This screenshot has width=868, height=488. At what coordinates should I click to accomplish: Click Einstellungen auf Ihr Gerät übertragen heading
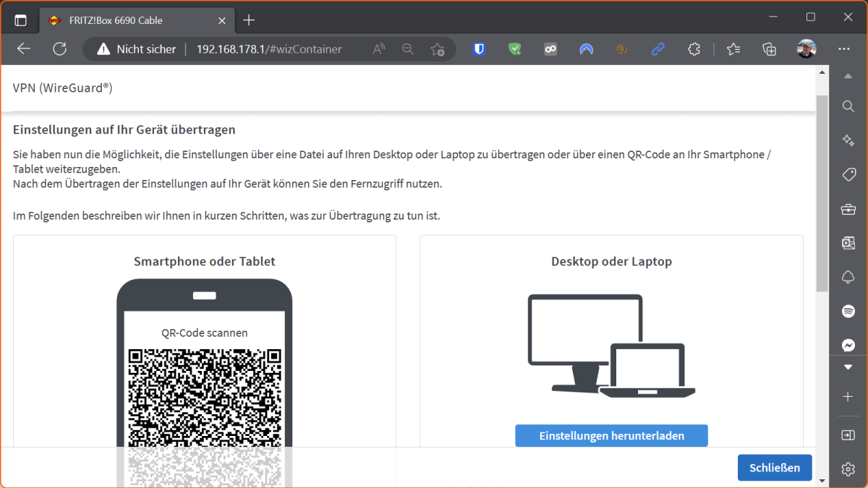(124, 130)
